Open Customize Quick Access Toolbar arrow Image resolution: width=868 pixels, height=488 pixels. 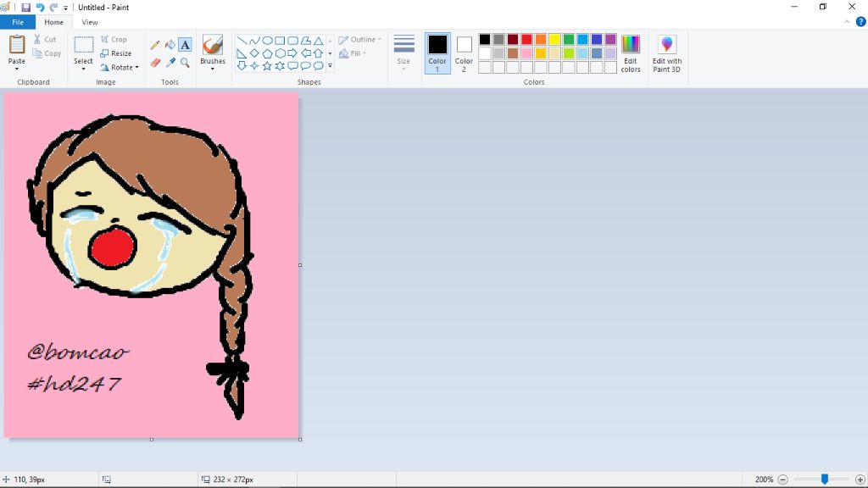coord(65,8)
